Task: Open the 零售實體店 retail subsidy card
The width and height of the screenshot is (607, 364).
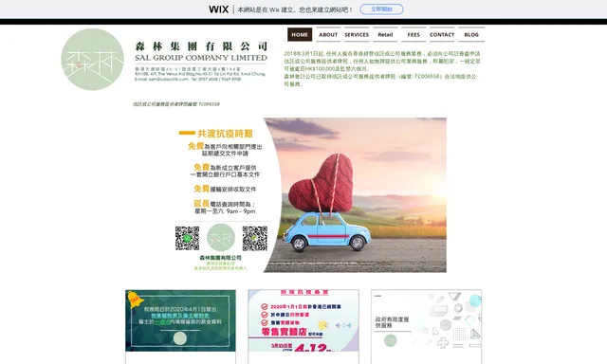Action: click(303, 320)
